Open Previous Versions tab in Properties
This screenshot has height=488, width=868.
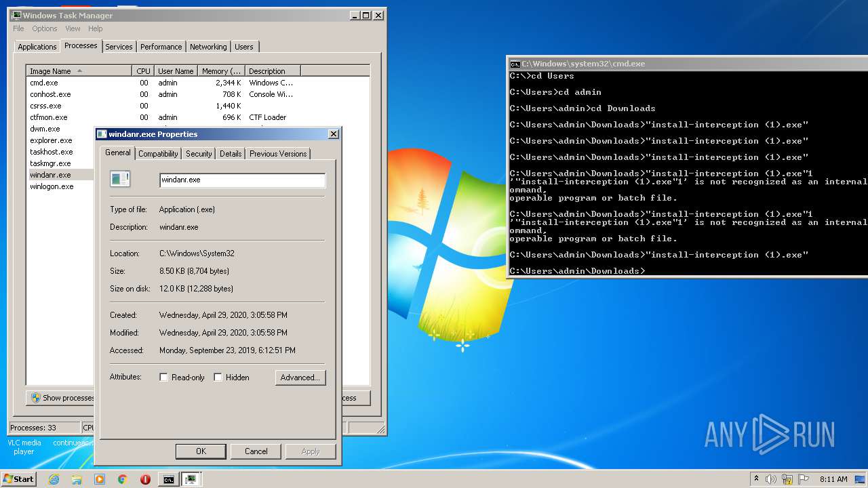[278, 154]
